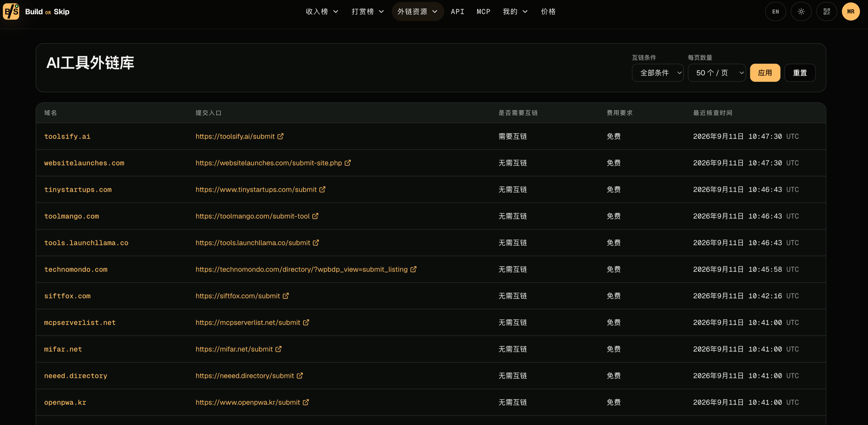Toggle the light/dark theme sun icon
Image resolution: width=868 pixels, height=425 pixels.
[x=801, y=11]
